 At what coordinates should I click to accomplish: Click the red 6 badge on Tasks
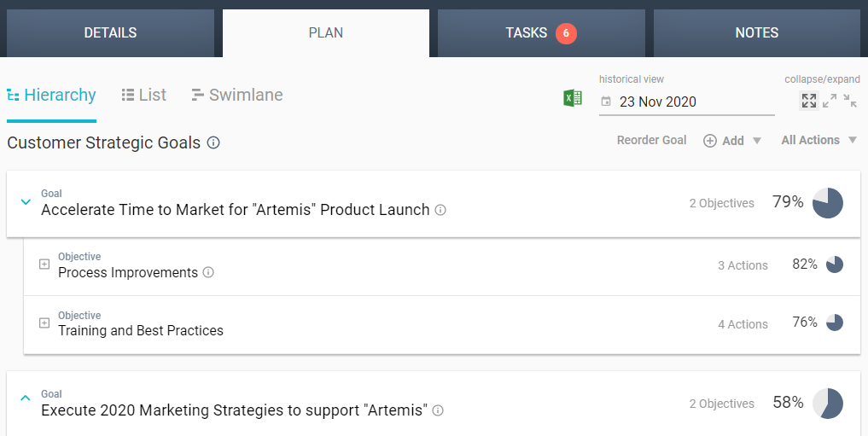coord(566,33)
